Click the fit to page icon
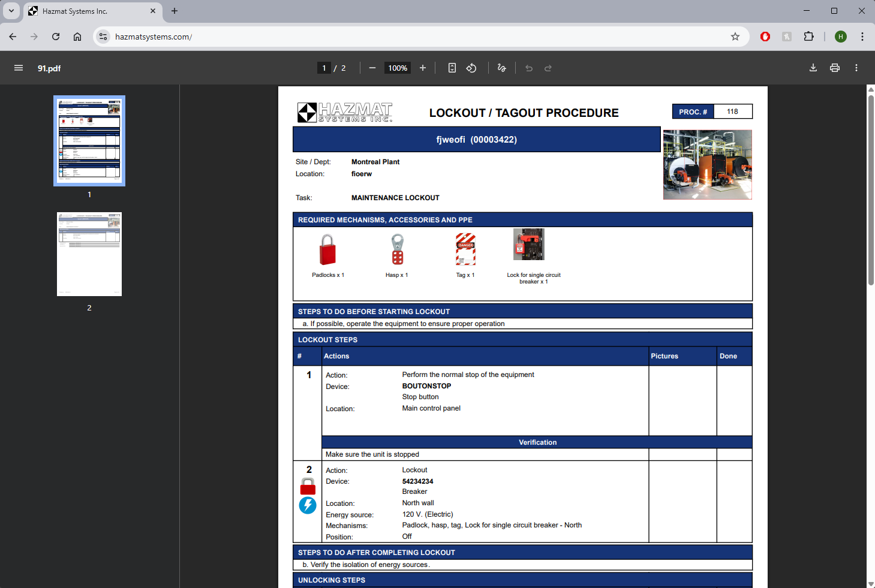Viewport: 875px width, 588px height. click(x=452, y=68)
